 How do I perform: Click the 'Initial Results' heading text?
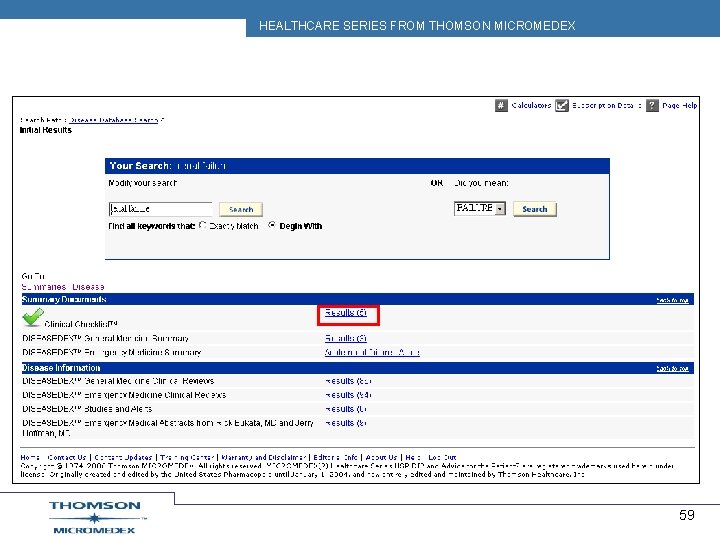(x=46, y=130)
